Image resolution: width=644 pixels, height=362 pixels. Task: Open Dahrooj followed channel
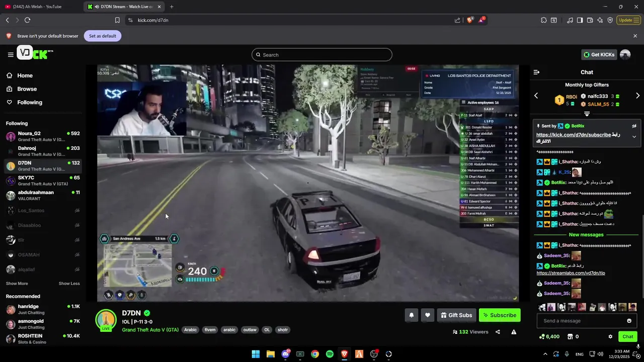pyautogui.click(x=43, y=151)
